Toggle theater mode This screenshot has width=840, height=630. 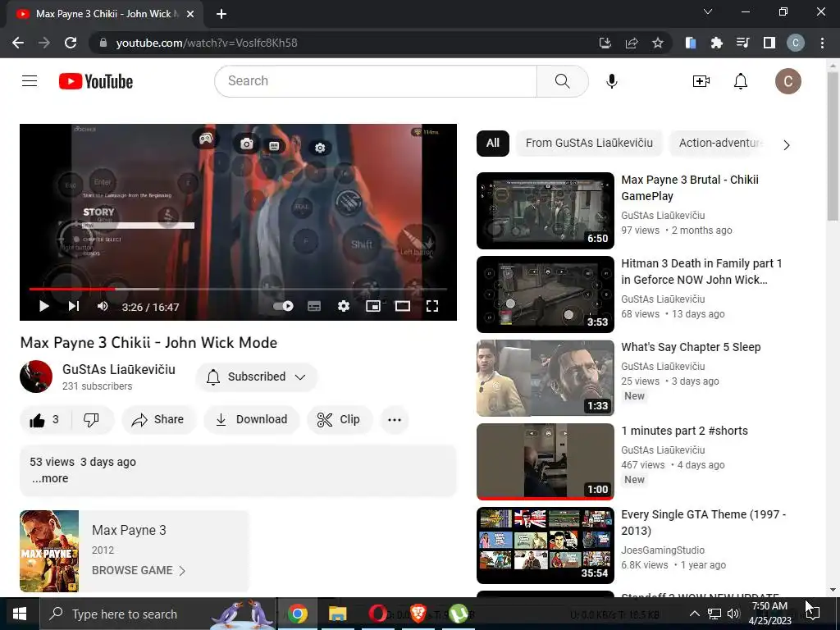[402, 306]
